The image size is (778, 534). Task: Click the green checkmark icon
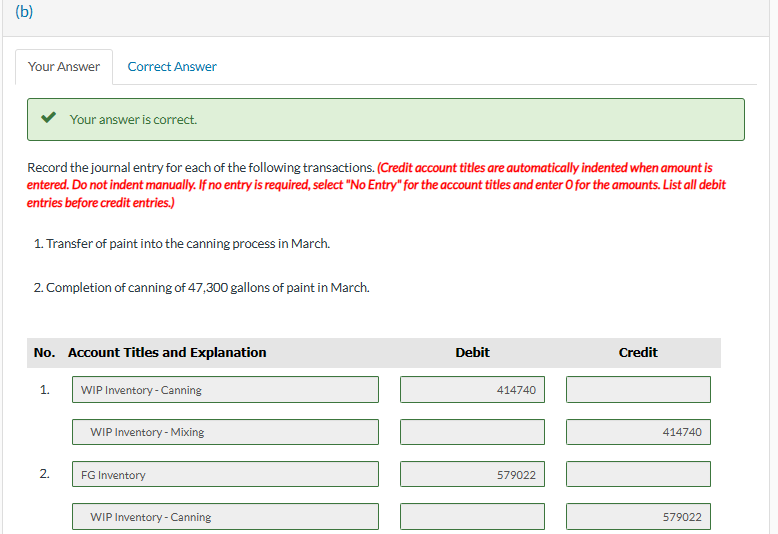click(49, 118)
